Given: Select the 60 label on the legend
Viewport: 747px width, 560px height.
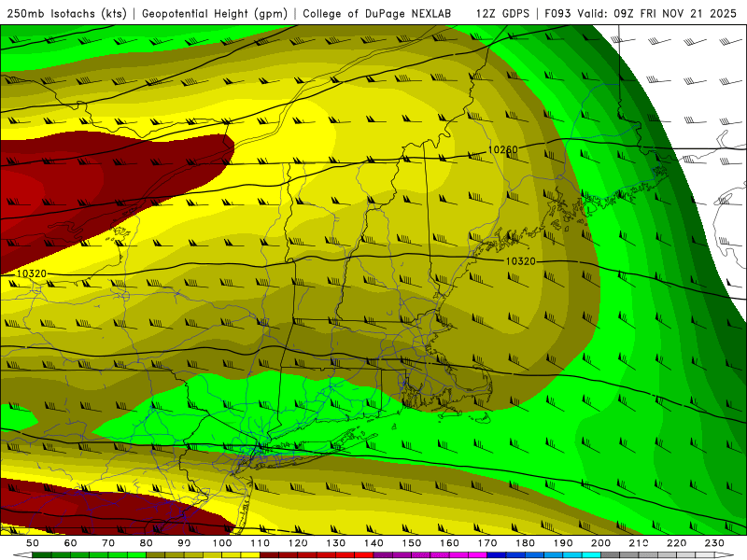Looking at the screenshot, I should pos(71,543).
